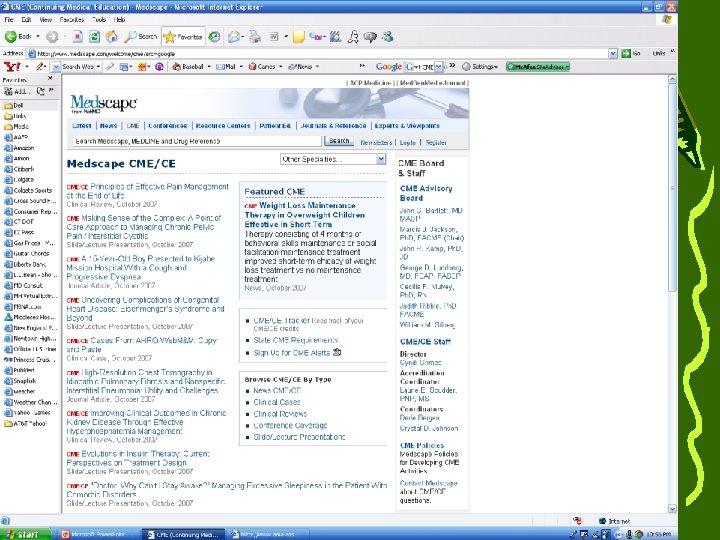The height and width of the screenshot is (540, 720).
Task: Expand the Yahoo Mail dropdown
Action: (x=241, y=67)
